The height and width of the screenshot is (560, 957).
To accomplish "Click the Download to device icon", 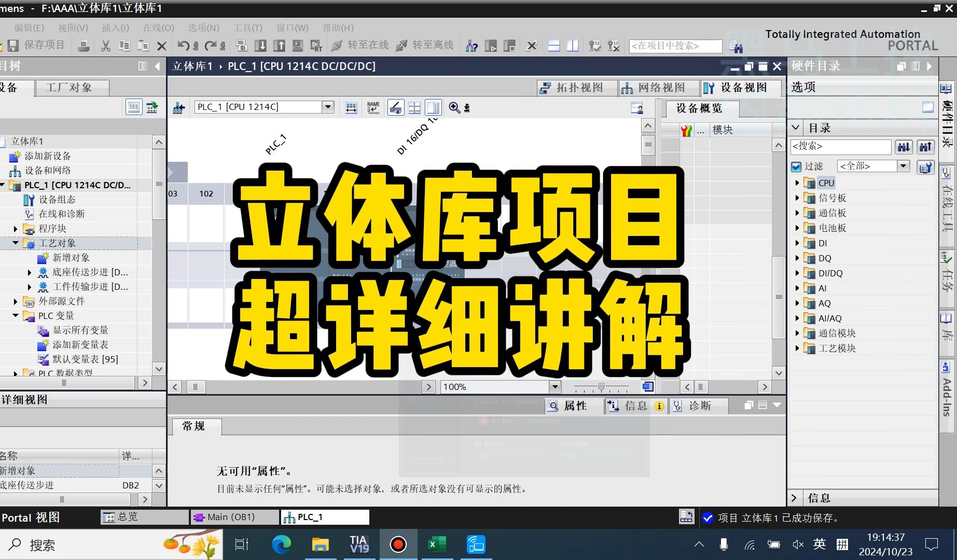I will coord(261,46).
